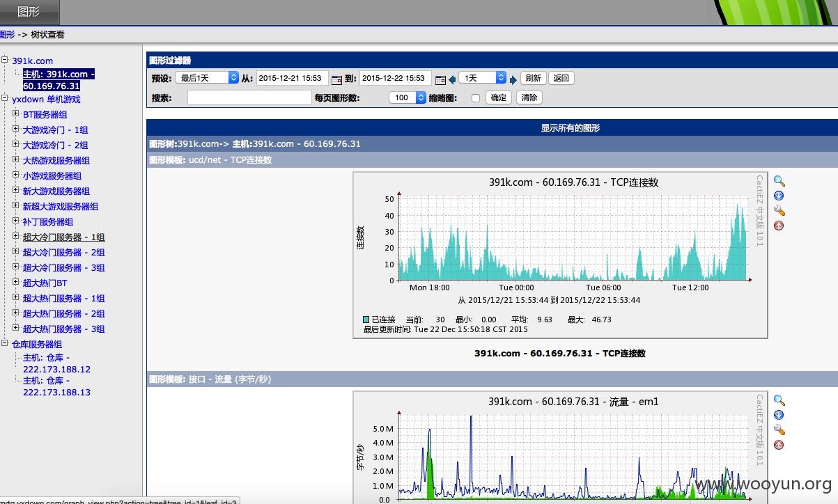Zoom the 流量 em1 graph with magnifier icon
The image size is (838, 504).
point(779,400)
